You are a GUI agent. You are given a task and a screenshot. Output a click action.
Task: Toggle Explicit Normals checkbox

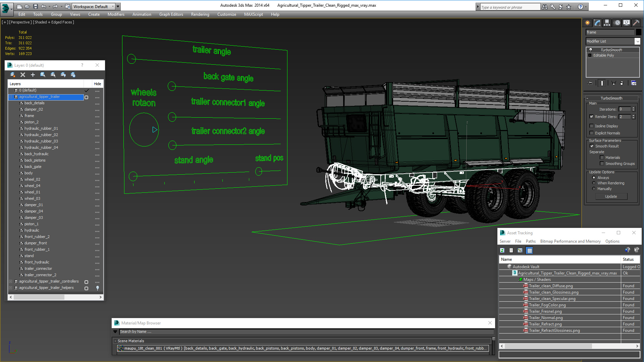tap(591, 133)
